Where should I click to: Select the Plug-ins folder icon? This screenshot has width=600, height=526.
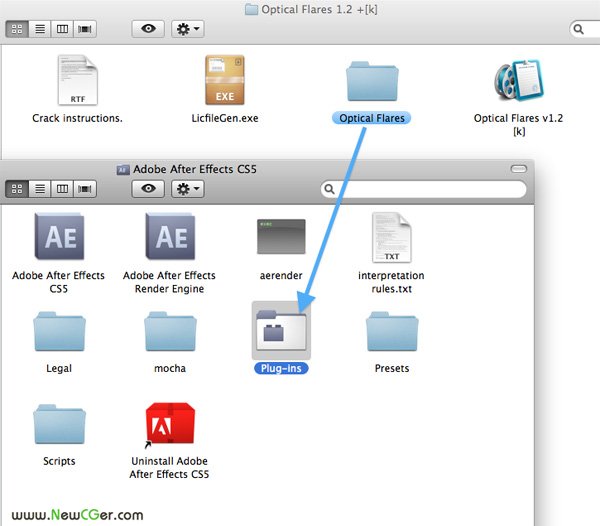(281, 331)
